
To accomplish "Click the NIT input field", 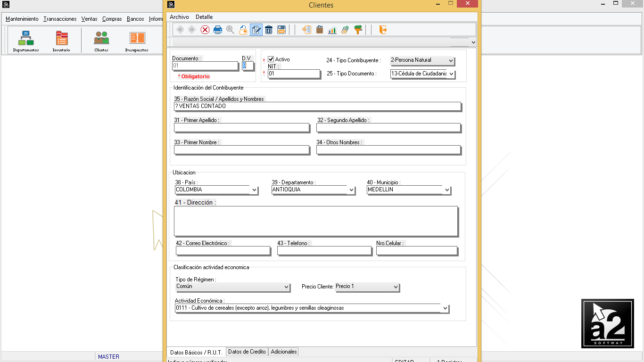I will pos(294,74).
